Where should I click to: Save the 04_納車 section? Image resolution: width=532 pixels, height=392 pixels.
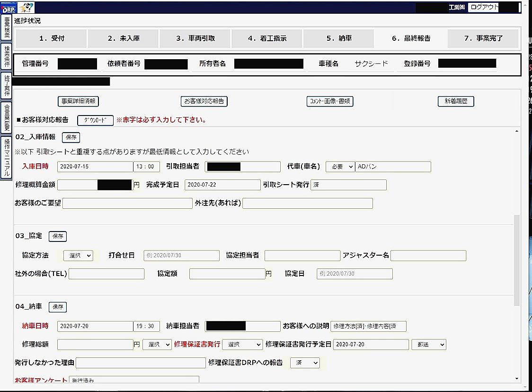click(57, 307)
